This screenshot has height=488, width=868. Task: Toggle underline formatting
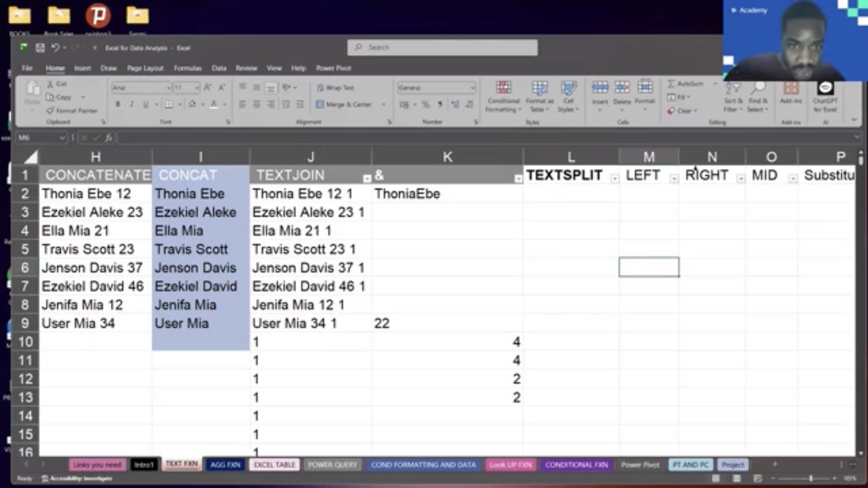click(x=147, y=104)
